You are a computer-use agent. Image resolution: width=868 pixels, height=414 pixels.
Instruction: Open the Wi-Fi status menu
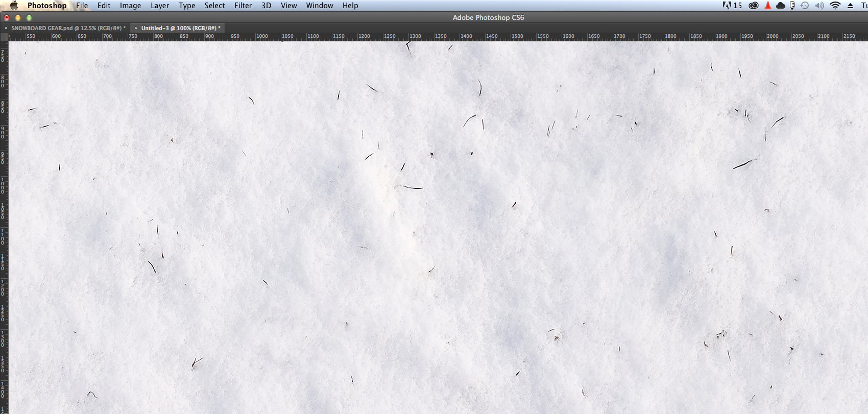[x=835, y=6]
